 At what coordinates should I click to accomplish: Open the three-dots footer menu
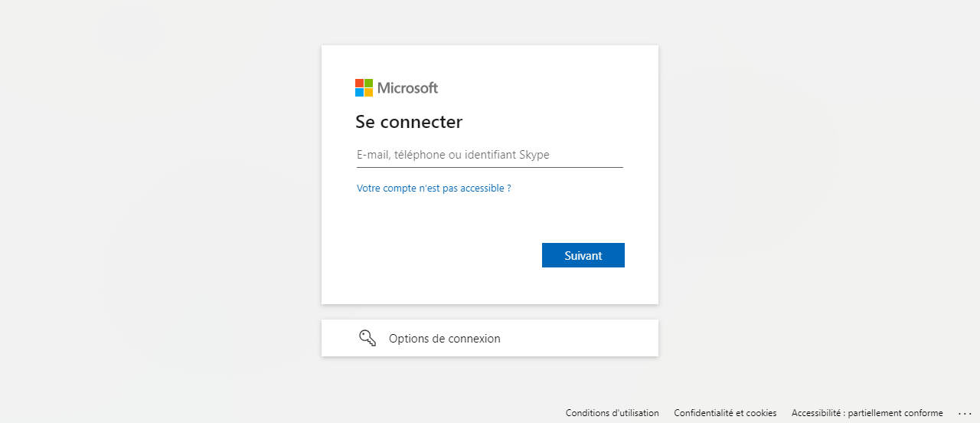964,413
